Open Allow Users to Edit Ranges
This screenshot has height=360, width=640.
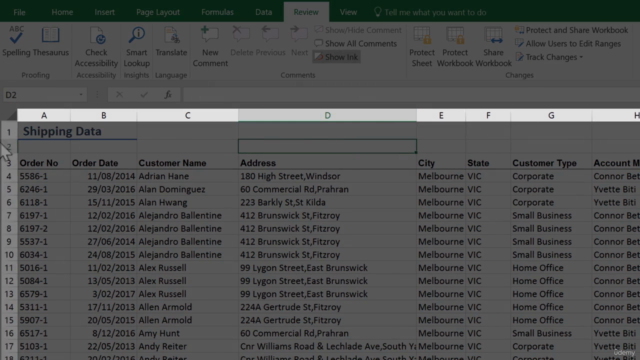click(x=568, y=44)
